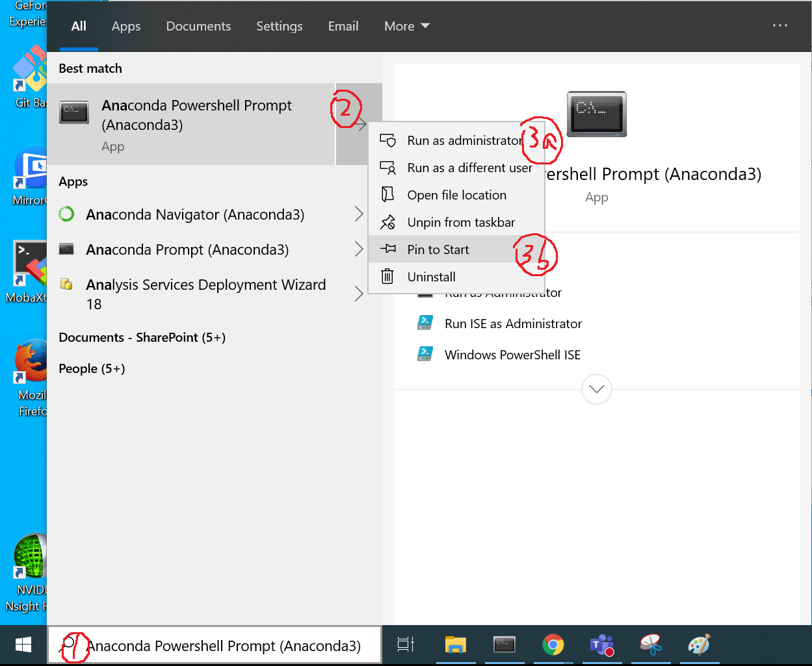Expand Anaconda Powershell Prompt result arrow
Screen dimensions: 812x666
[359, 124]
